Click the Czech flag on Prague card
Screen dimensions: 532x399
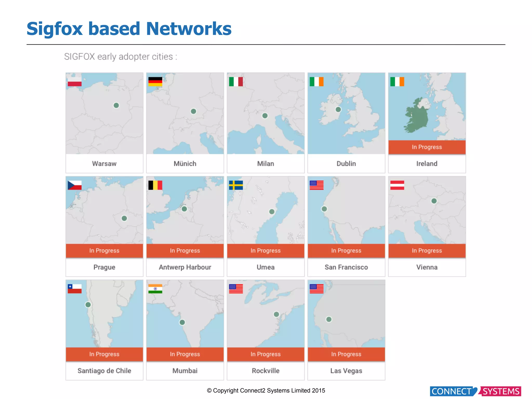[75, 185]
